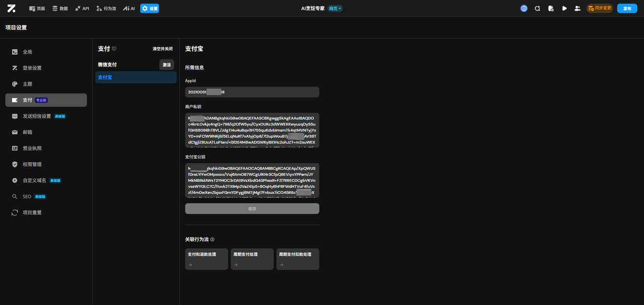The height and width of the screenshot is (305, 644).
Task: Open 营业执照 business license settings
Action: tap(46, 148)
